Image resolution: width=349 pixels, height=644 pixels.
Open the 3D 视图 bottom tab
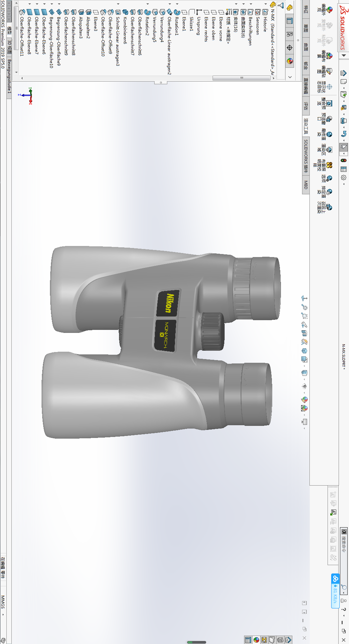9,47
